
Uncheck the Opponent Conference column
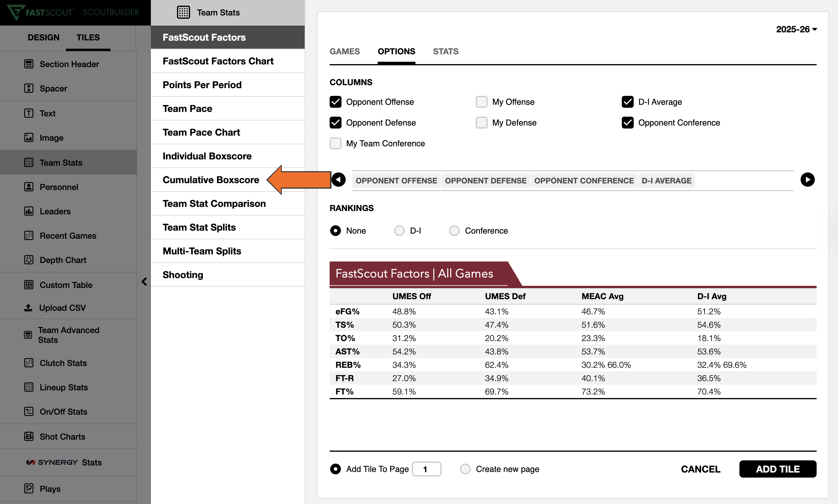627,123
